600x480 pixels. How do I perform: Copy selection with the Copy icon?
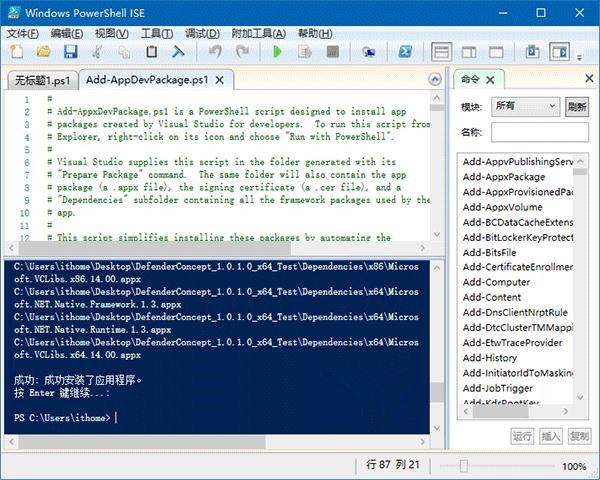[x=124, y=52]
